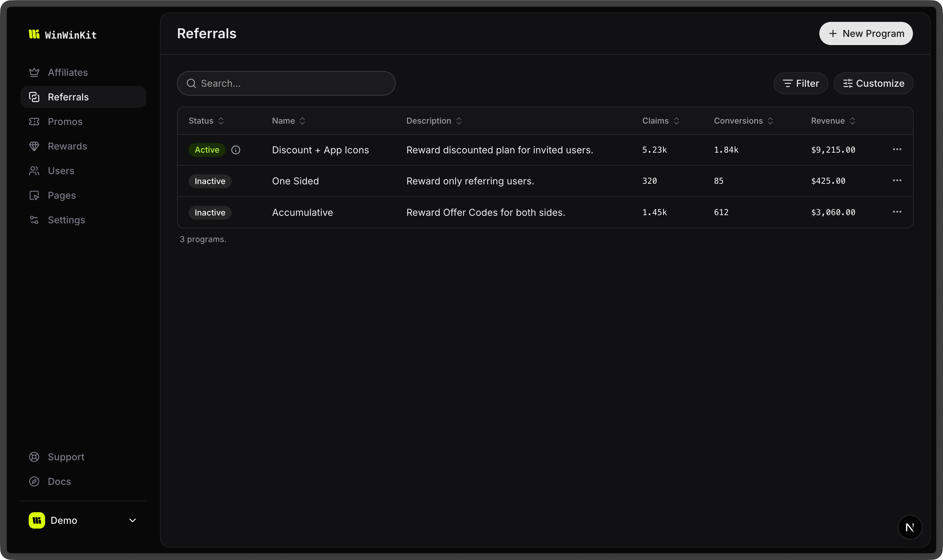Viewport: 943px width, 560px height.
Task: Sort the table by Conversions column
Action: tap(744, 121)
